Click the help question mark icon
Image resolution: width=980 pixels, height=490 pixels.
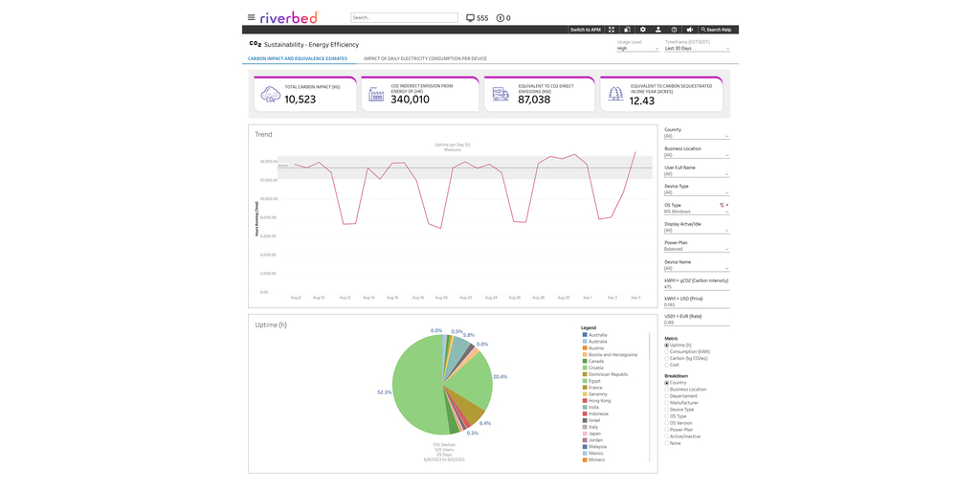[674, 30]
